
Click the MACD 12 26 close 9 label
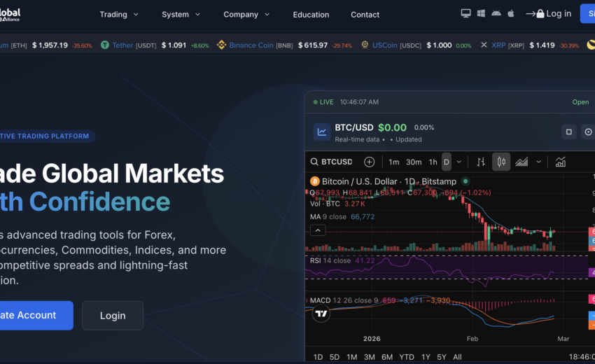pos(344,300)
